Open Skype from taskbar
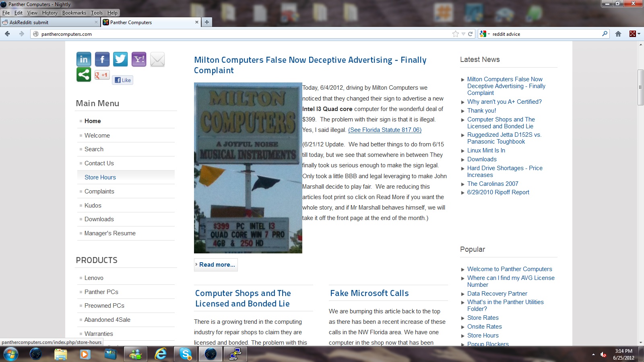This screenshot has width=644, height=362. 186,354
